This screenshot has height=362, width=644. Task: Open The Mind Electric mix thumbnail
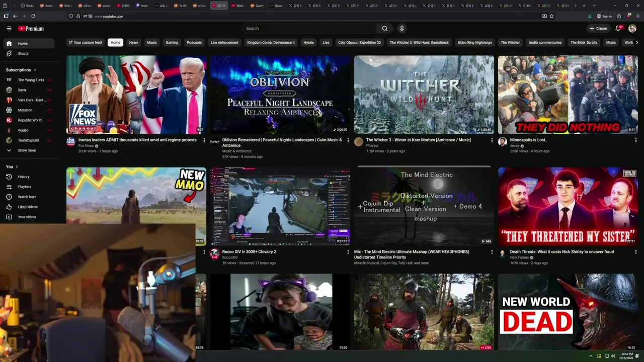[424, 206]
